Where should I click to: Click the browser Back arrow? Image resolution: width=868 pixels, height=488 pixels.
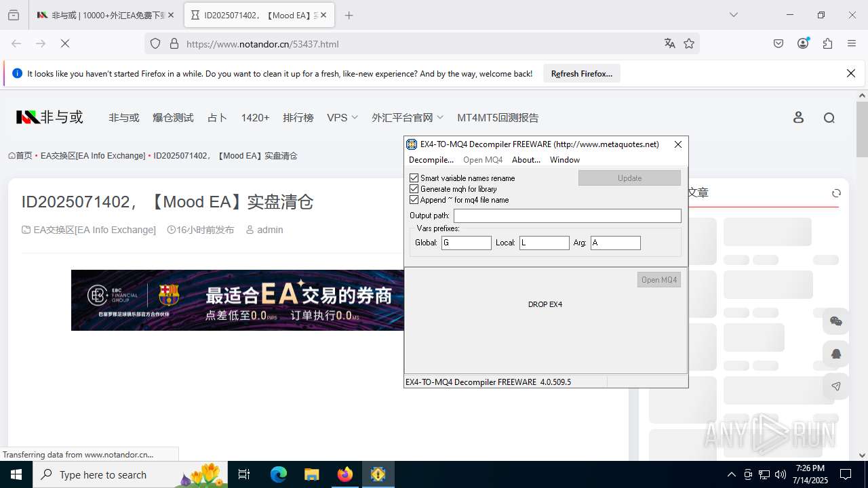point(16,43)
